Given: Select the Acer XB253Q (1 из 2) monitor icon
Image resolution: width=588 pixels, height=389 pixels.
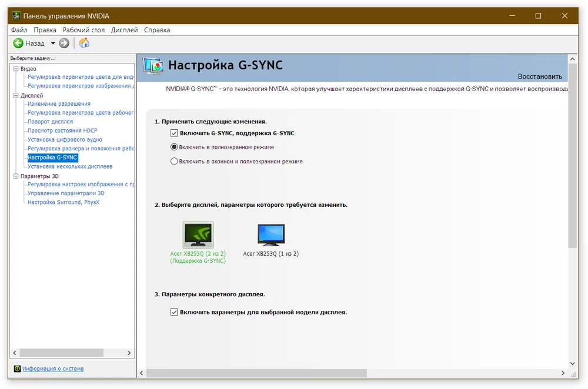Looking at the screenshot, I should pyautogui.click(x=271, y=235).
